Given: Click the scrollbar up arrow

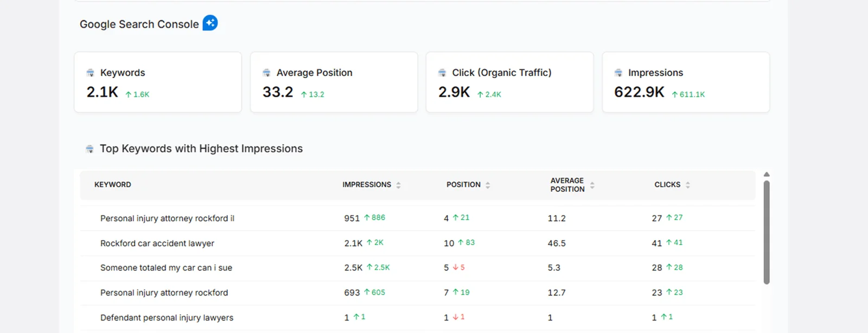Looking at the screenshot, I should 767,175.
